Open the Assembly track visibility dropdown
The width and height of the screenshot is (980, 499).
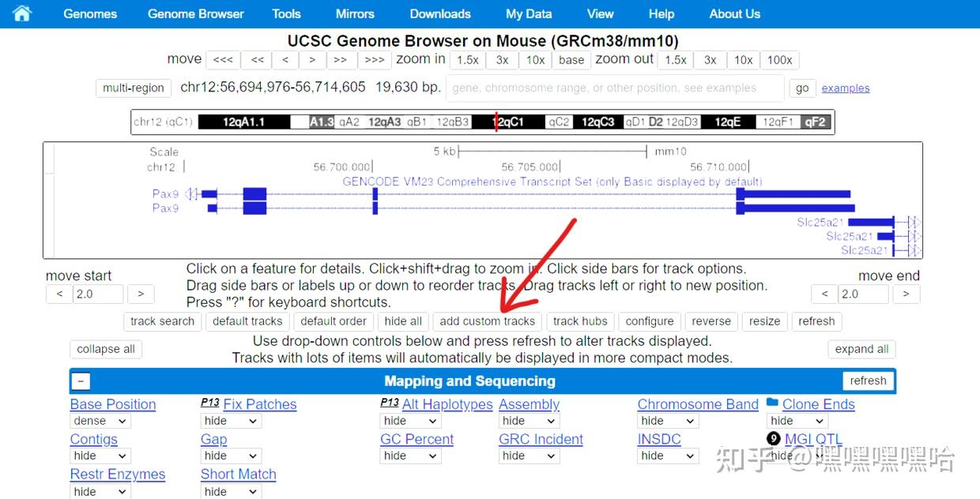528,421
